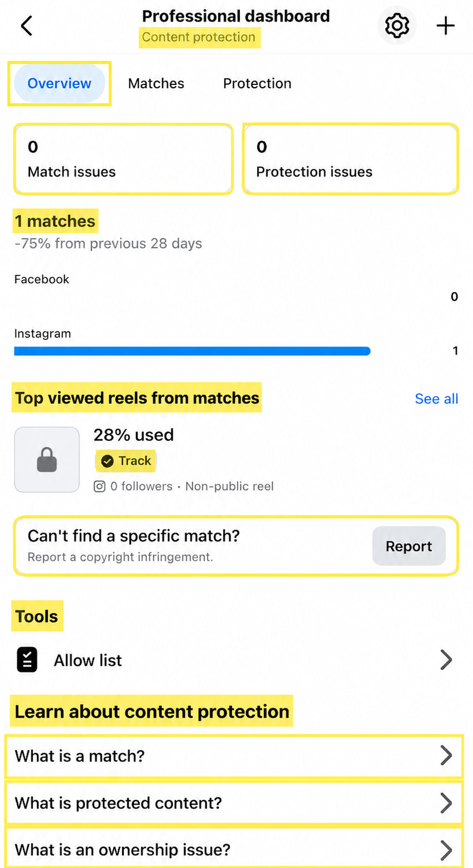
Task: Select the Overview tab
Action: 59,83
